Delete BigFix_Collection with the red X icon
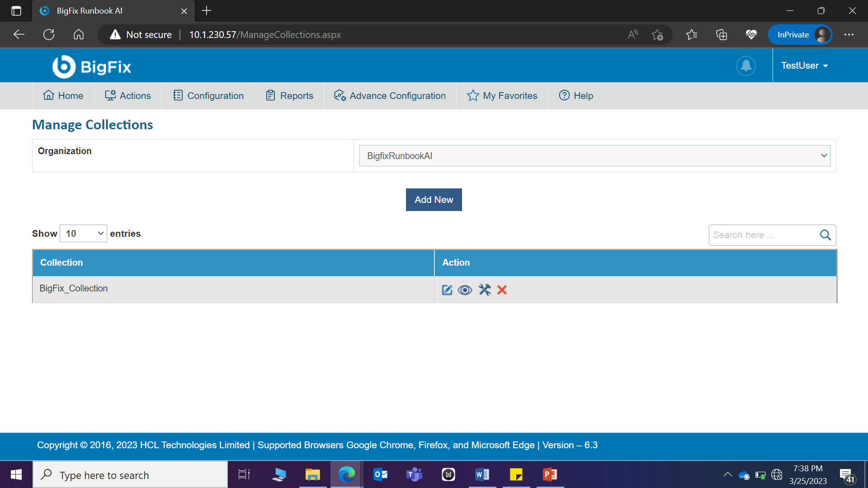The image size is (868, 488). [x=502, y=290]
